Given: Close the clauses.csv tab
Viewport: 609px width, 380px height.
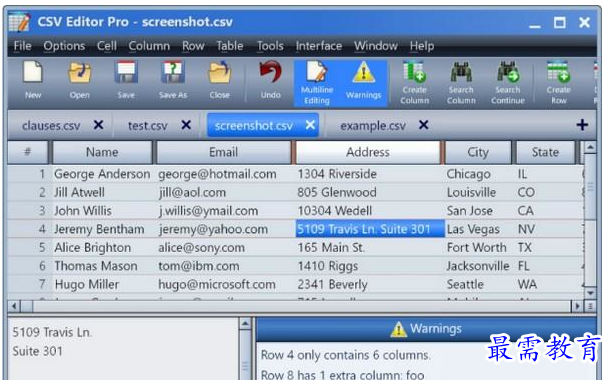Looking at the screenshot, I should coord(99,125).
